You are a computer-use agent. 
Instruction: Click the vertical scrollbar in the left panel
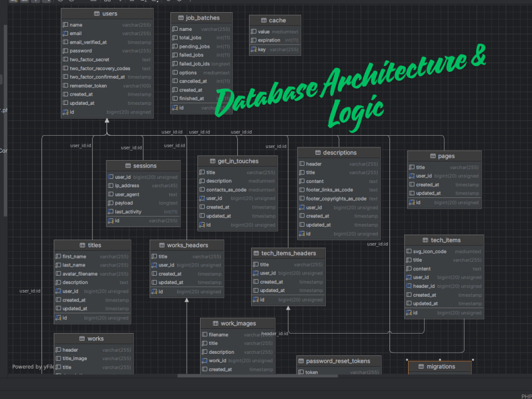[5, 120]
